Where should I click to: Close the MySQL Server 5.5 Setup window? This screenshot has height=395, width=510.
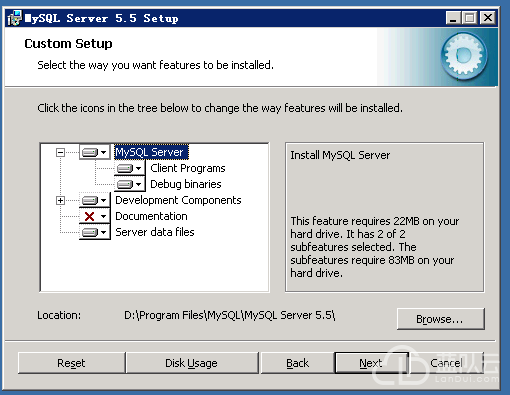(x=488, y=18)
